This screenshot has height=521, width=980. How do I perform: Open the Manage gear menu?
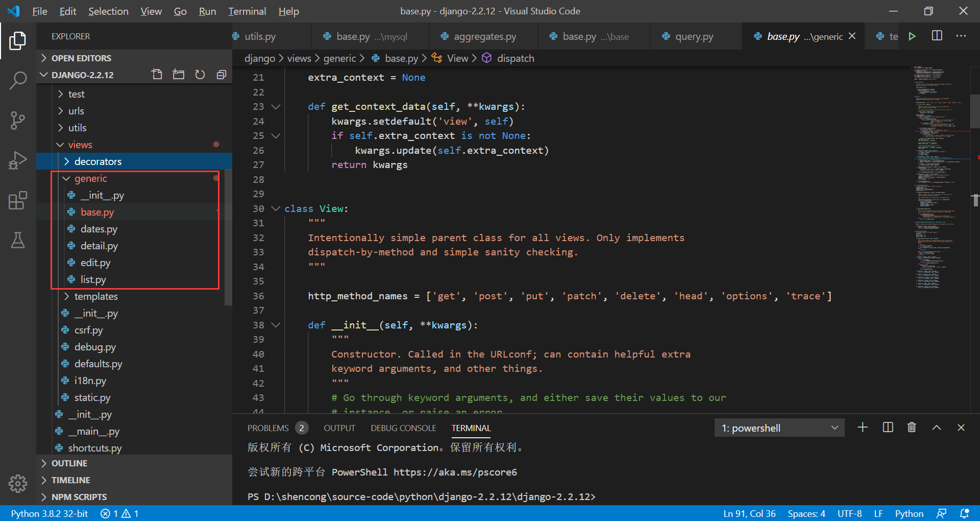coord(18,483)
